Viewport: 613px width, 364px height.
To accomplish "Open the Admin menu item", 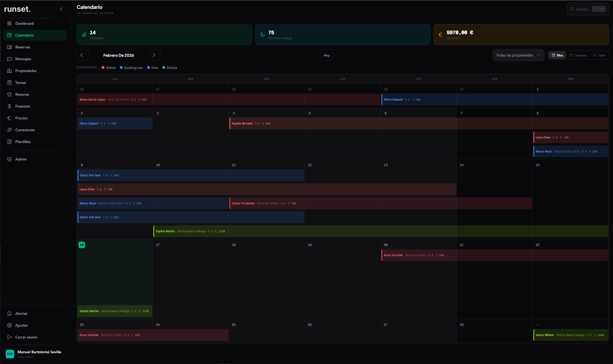I will pos(21,159).
